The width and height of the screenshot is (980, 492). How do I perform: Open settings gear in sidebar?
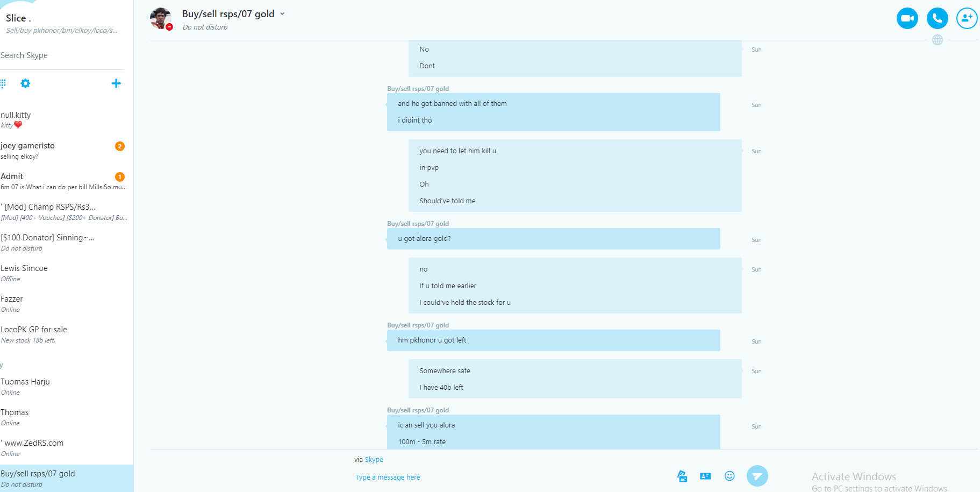point(25,83)
